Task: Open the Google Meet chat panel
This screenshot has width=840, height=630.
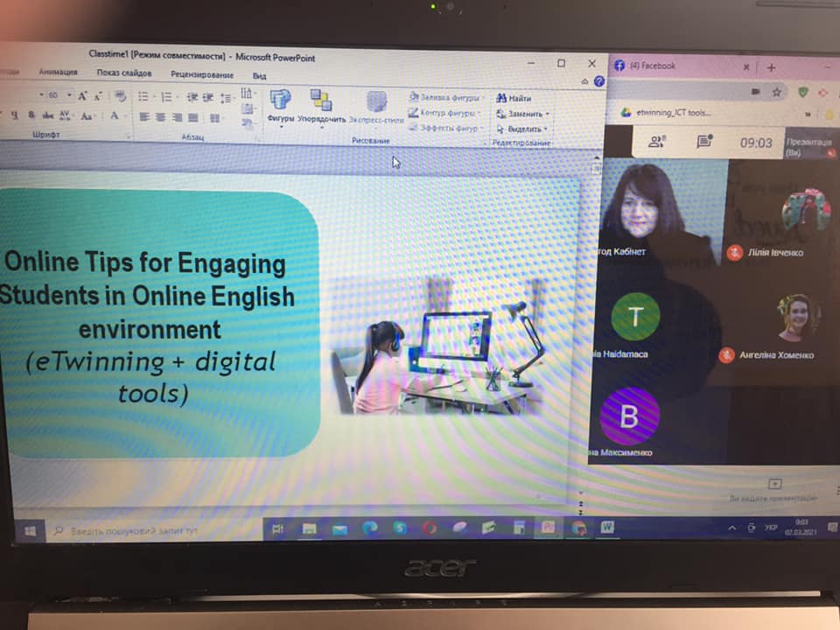Action: click(703, 142)
